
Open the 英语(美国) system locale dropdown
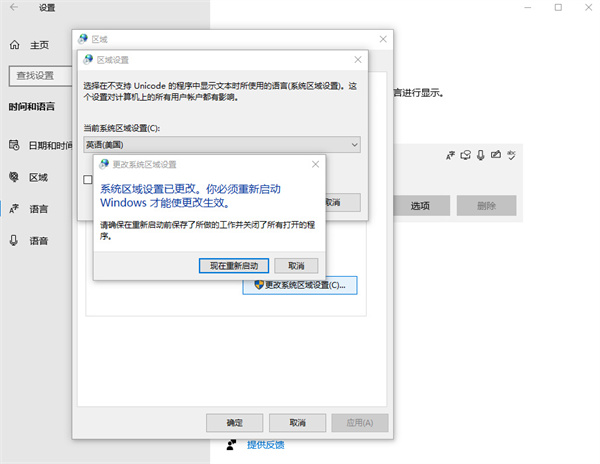pos(222,145)
